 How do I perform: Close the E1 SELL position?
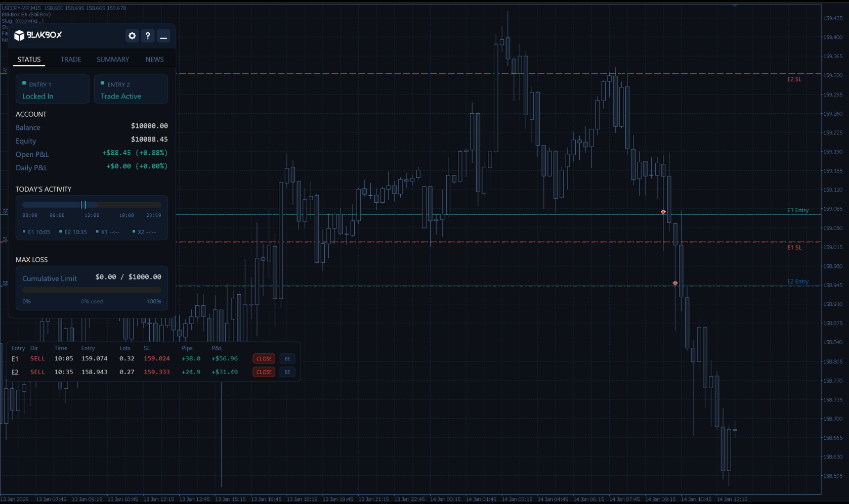coord(263,358)
